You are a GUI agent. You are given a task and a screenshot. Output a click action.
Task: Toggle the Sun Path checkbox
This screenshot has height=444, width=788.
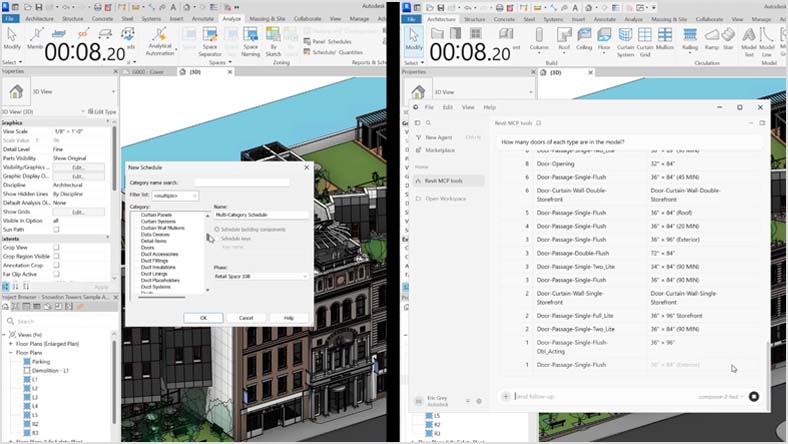pyautogui.click(x=56, y=229)
